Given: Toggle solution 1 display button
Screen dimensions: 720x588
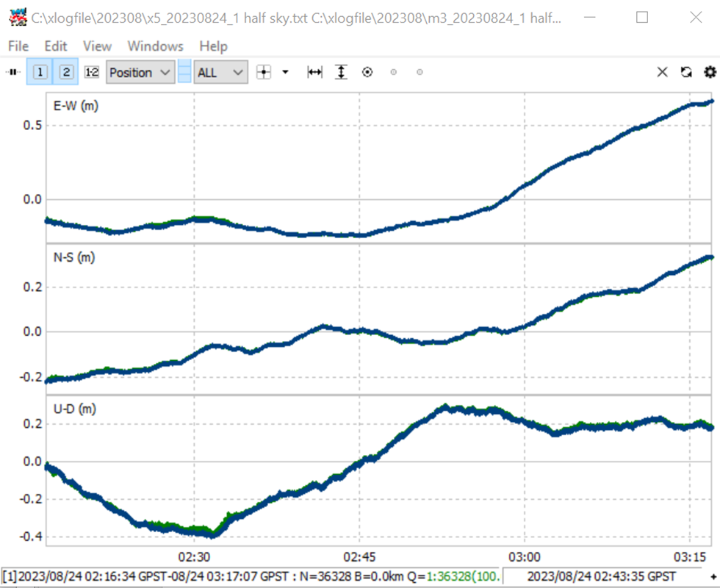Looking at the screenshot, I should coord(40,72).
